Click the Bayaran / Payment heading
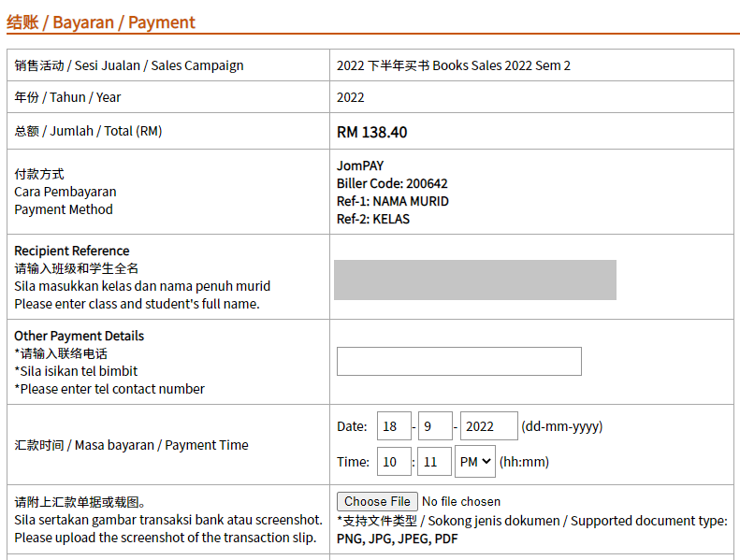The height and width of the screenshot is (560, 740). pos(100,22)
